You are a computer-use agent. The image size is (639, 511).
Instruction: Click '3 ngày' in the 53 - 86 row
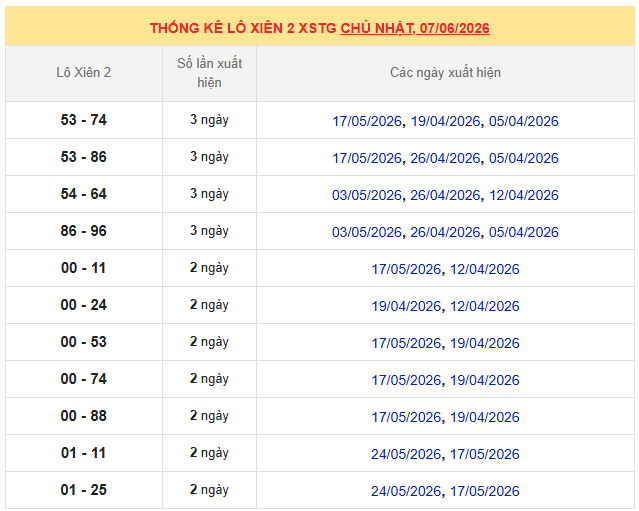coord(209,157)
